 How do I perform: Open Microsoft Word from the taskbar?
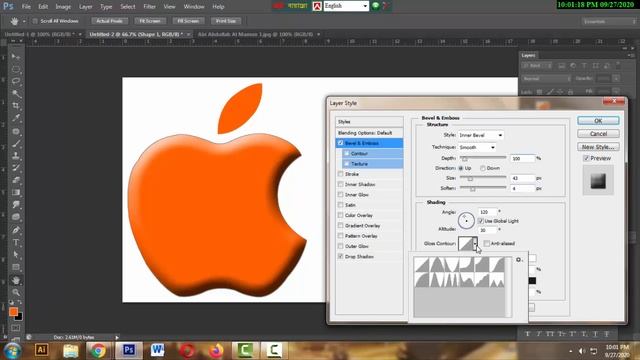[158, 350]
